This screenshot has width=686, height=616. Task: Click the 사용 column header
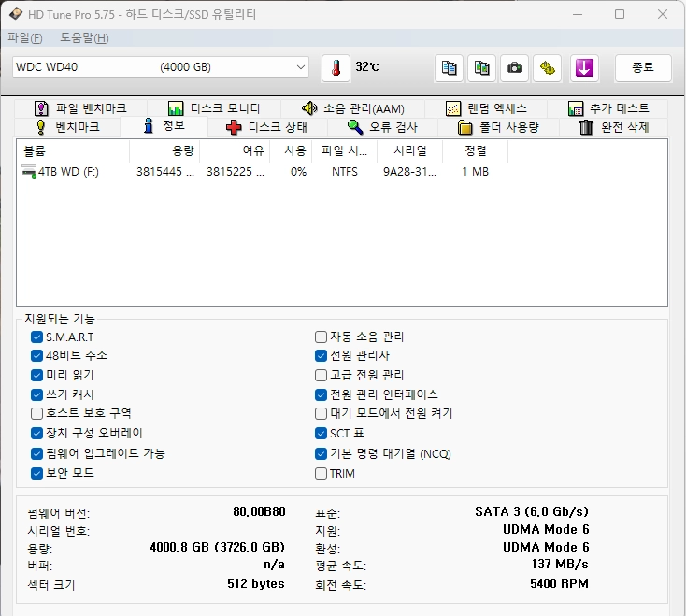pyautogui.click(x=291, y=150)
